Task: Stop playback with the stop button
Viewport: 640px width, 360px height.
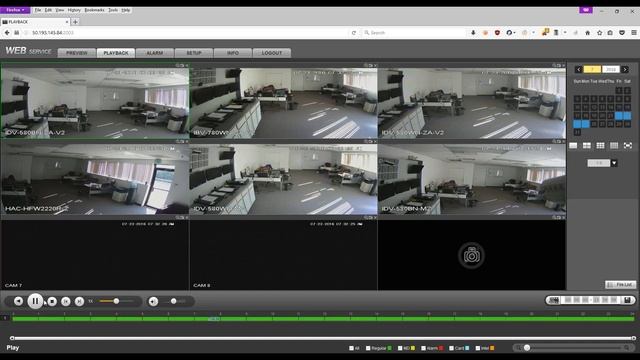Action: pyautogui.click(x=52, y=302)
